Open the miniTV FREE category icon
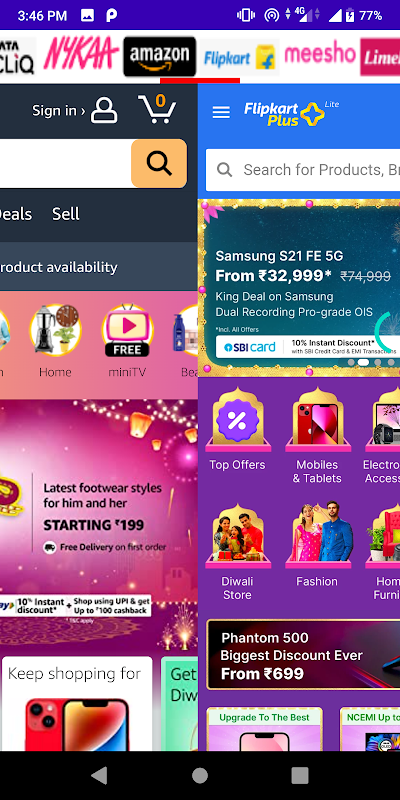 tap(128, 330)
